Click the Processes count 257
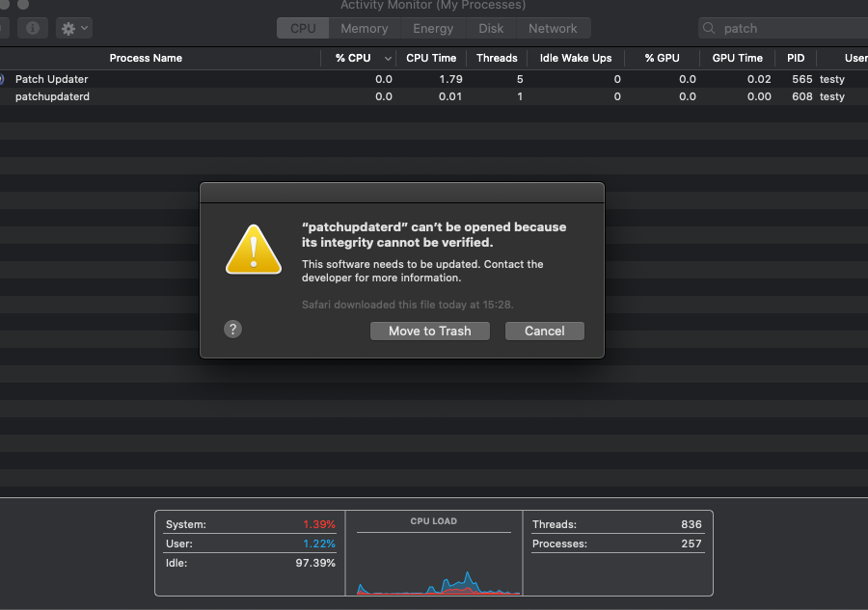 click(692, 544)
